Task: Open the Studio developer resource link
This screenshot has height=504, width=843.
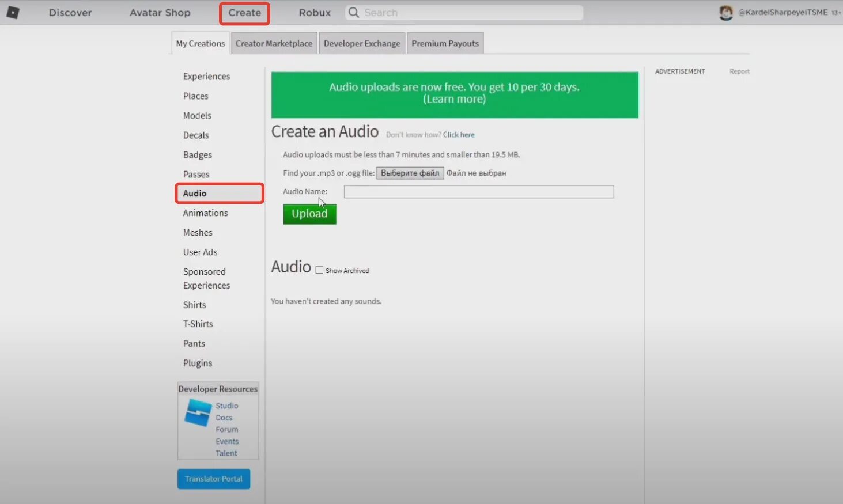Action: click(227, 406)
